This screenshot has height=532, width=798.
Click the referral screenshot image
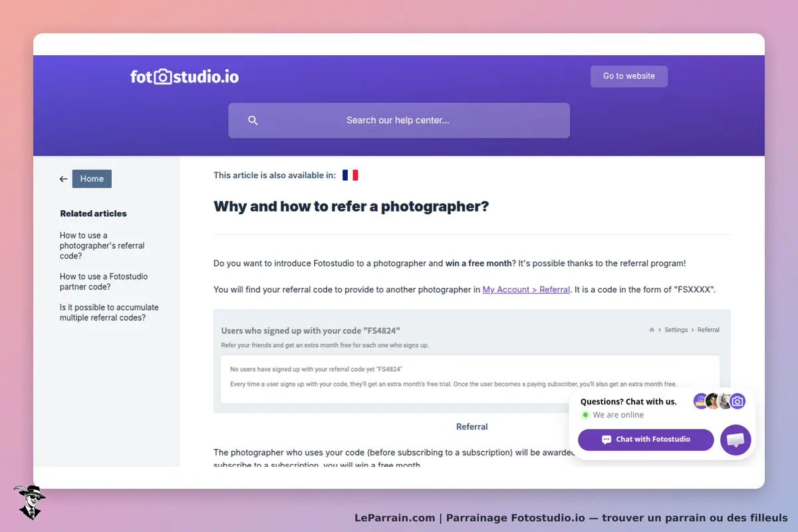(x=472, y=361)
